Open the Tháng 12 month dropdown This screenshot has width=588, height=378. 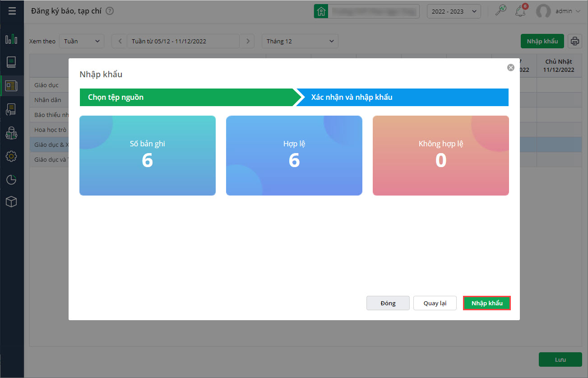(x=300, y=41)
